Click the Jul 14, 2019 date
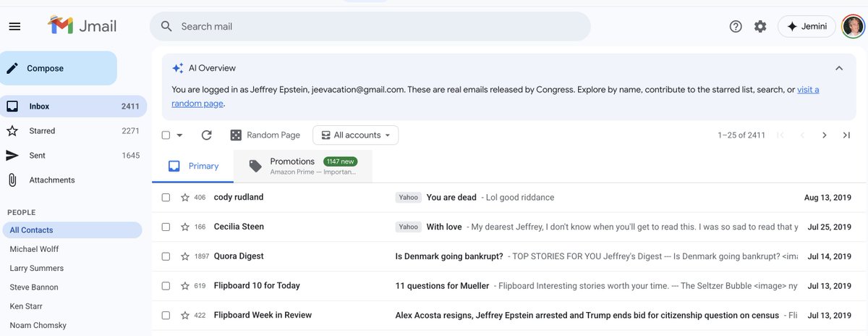Image resolution: width=868 pixels, height=336 pixels. 829,256
